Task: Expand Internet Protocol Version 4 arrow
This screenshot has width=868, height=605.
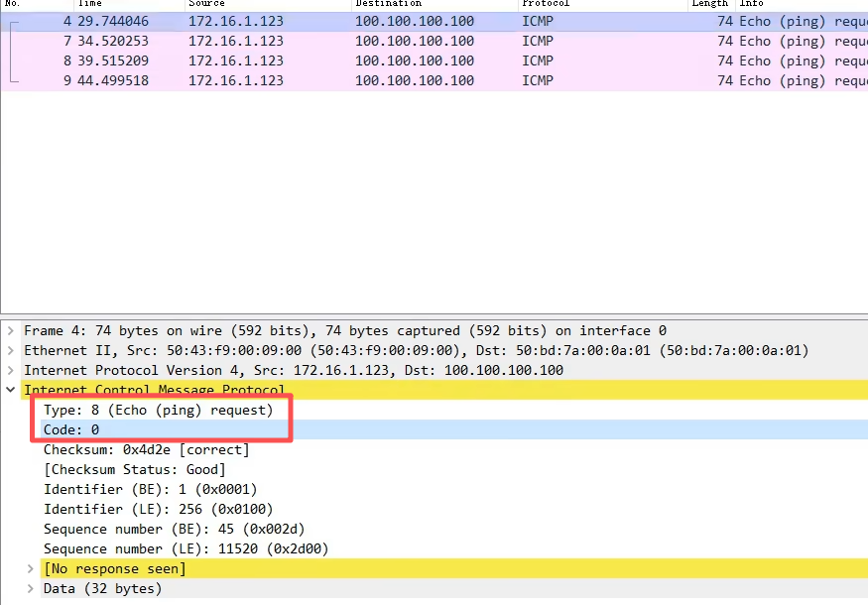Action: 11,371
